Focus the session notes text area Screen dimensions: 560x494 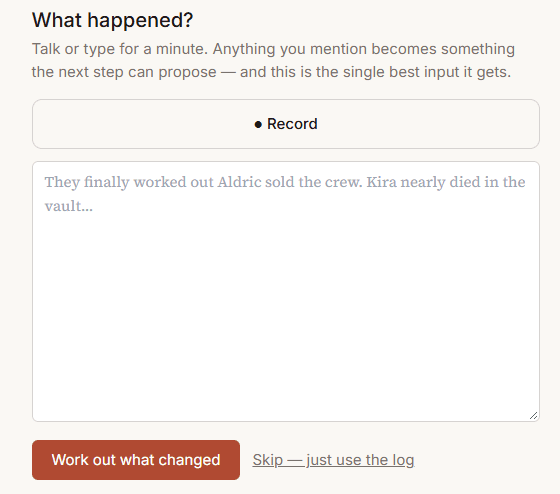click(x=286, y=291)
